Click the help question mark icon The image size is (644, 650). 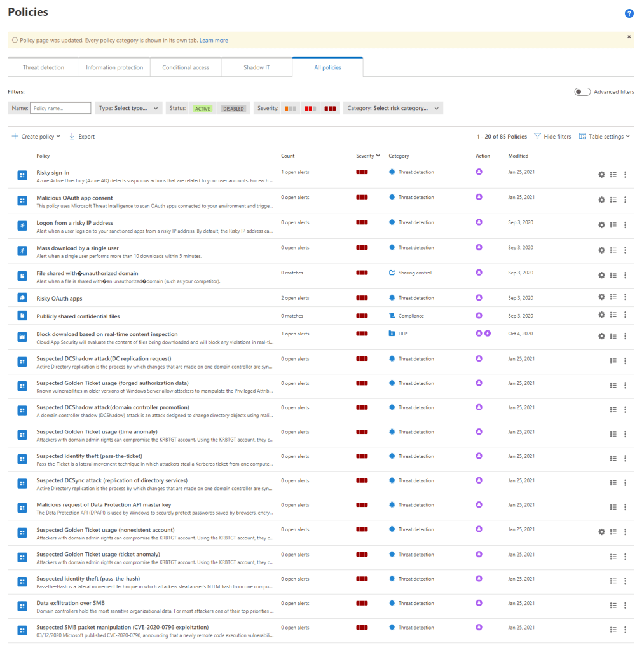(629, 13)
